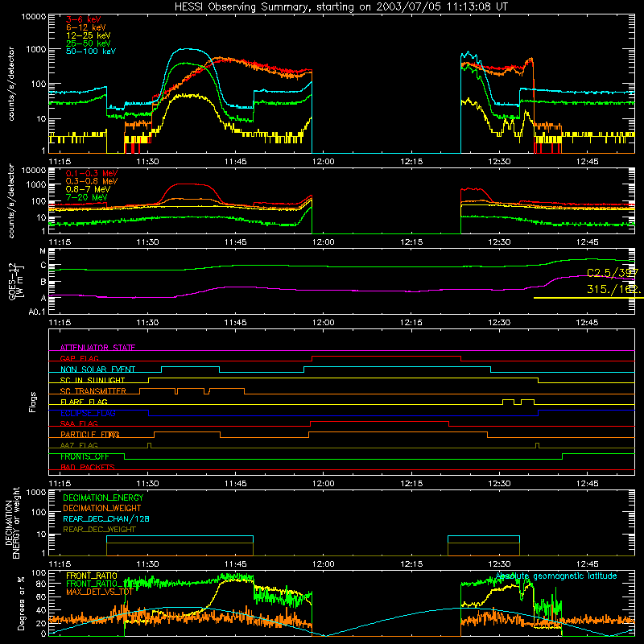Click 12:00 tick under top count-rate plot

(324, 162)
